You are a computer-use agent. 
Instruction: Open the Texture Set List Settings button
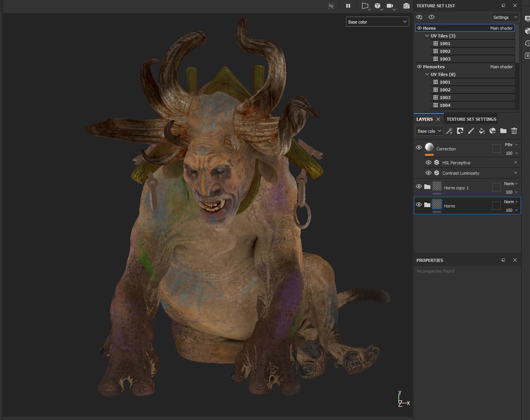(505, 17)
